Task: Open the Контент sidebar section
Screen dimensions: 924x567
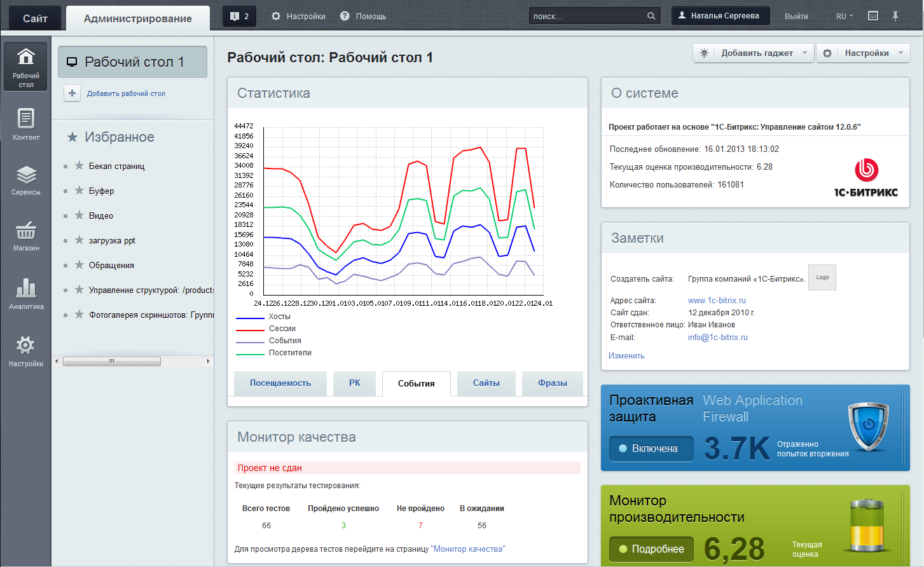Action: [25, 124]
